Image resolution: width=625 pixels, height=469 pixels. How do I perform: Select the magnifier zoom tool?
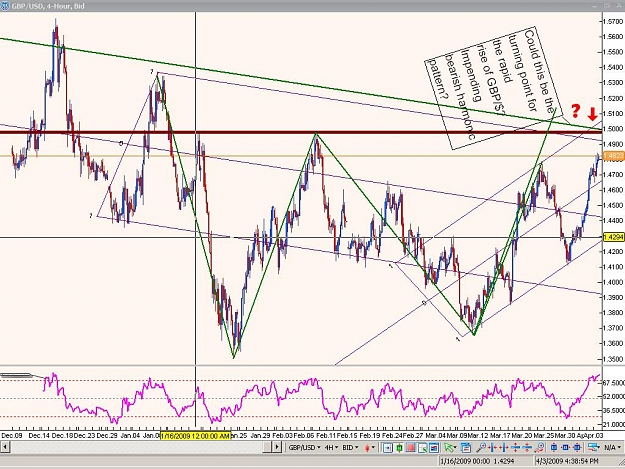point(481,448)
